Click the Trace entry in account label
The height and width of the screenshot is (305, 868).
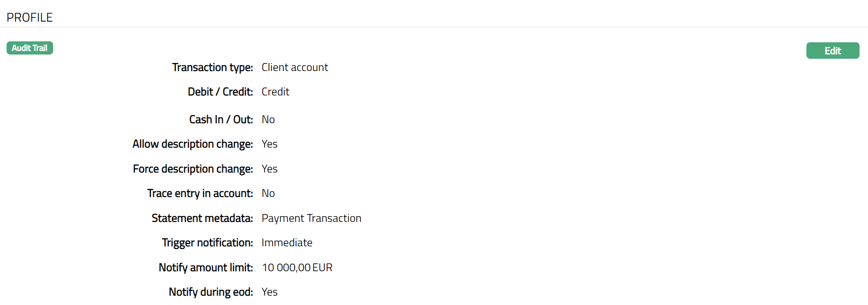[200, 193]
